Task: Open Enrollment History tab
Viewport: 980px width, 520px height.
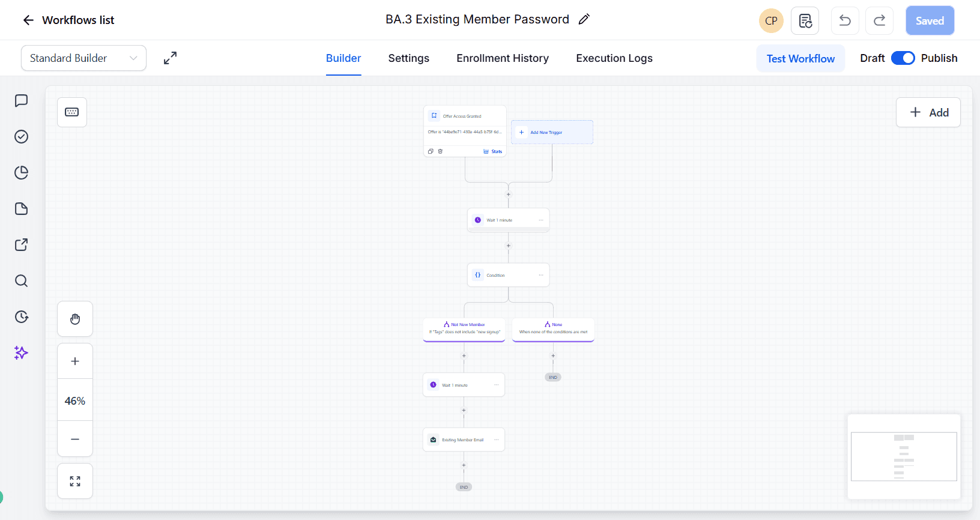Action: (x=503, y=58)
